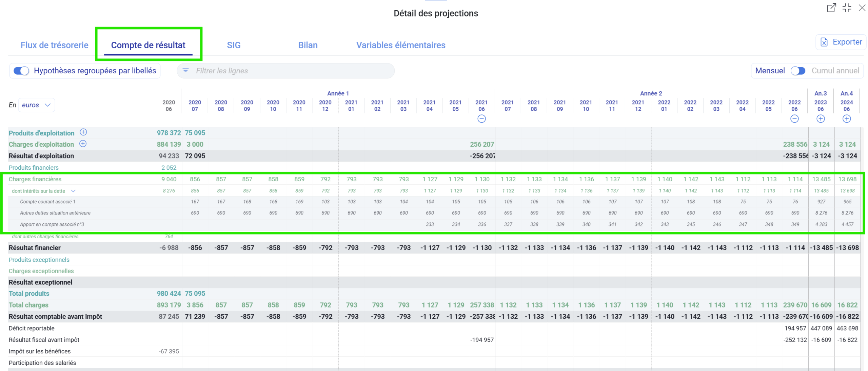Open the euros currency unit dropdown
The height and width of the screenshot is (371, 868).
(x=36, y=105)
